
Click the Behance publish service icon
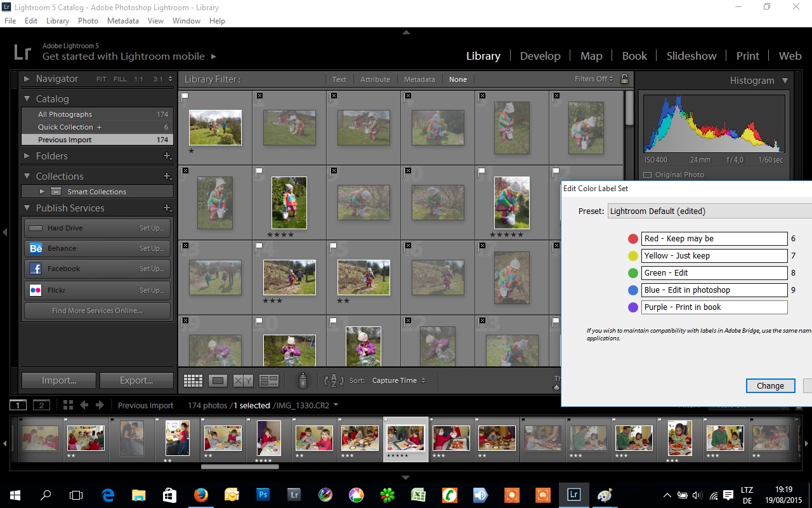click(x=36, y=248)
